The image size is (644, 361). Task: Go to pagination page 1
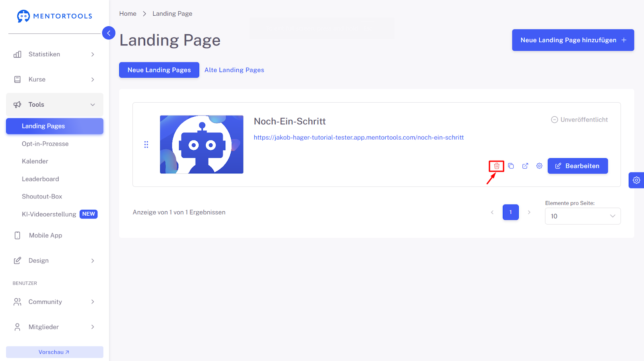(510, 212)
